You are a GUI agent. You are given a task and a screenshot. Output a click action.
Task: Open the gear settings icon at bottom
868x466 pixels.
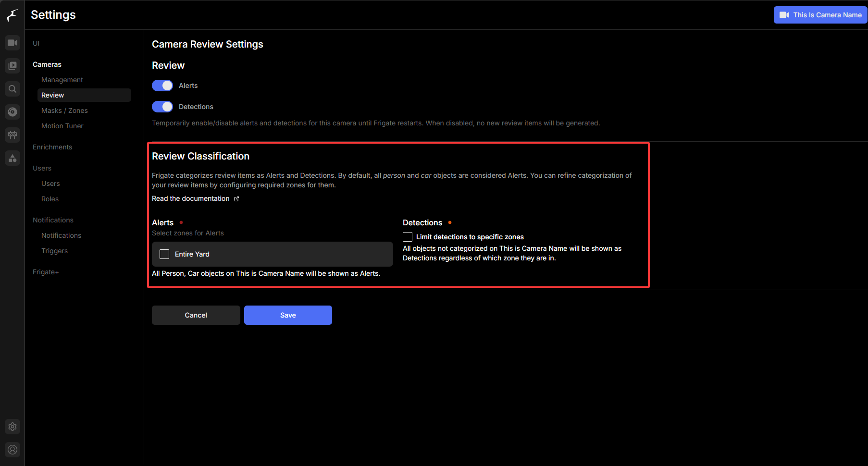pyautogui.click(x=12, y=427)
